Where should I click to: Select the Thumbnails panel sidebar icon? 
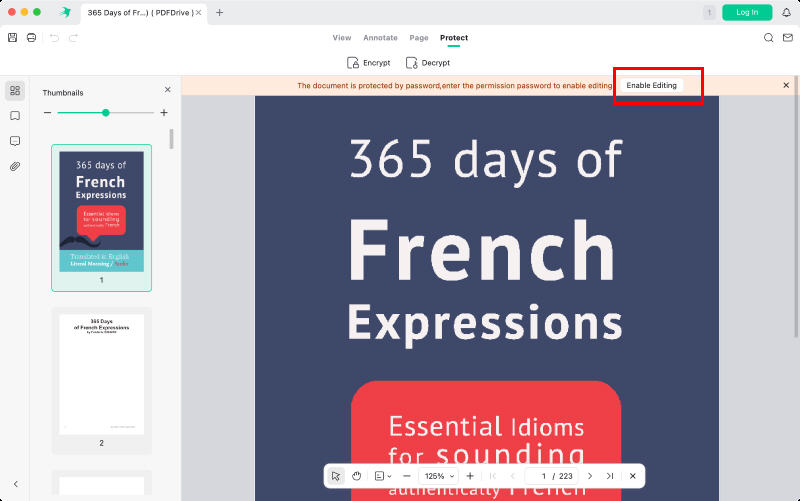click(15, 91)
